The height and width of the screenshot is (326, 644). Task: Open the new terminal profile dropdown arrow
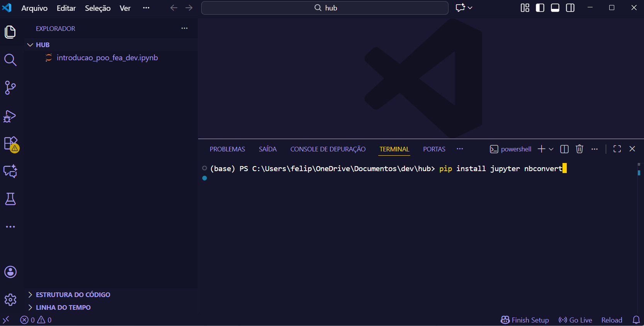[551, 149]
